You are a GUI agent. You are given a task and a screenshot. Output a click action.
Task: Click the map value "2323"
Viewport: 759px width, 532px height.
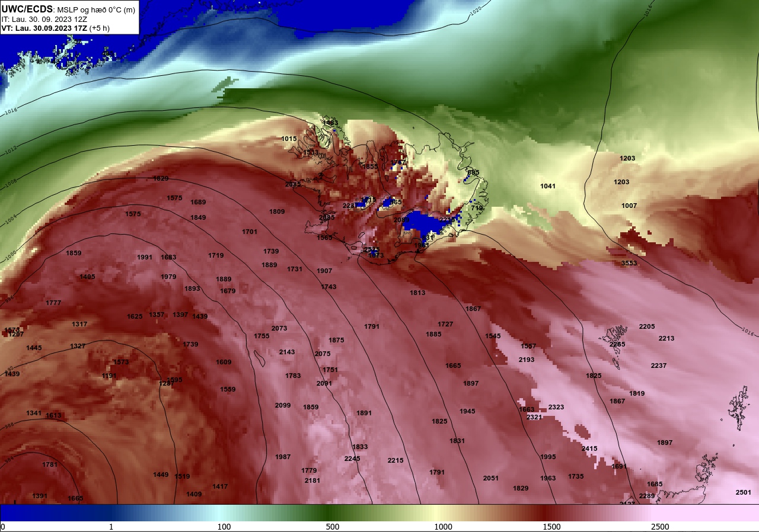(x=556, y=407)
